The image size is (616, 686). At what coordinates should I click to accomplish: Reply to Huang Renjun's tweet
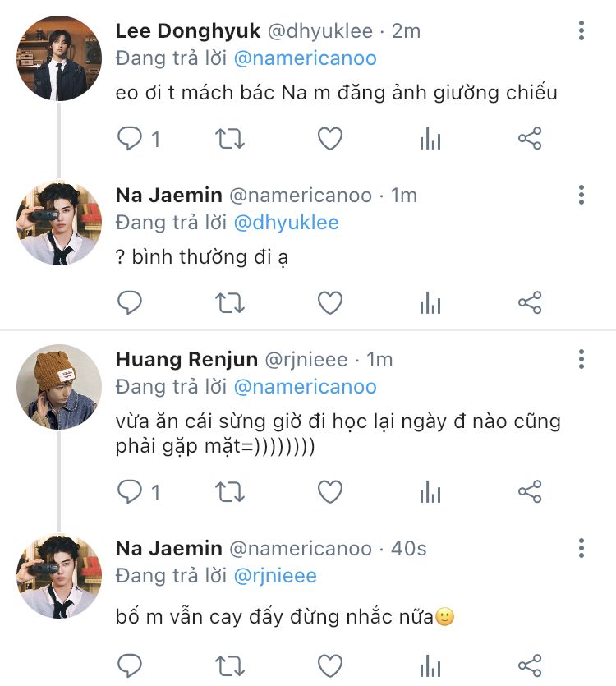[x=130, y=492]
